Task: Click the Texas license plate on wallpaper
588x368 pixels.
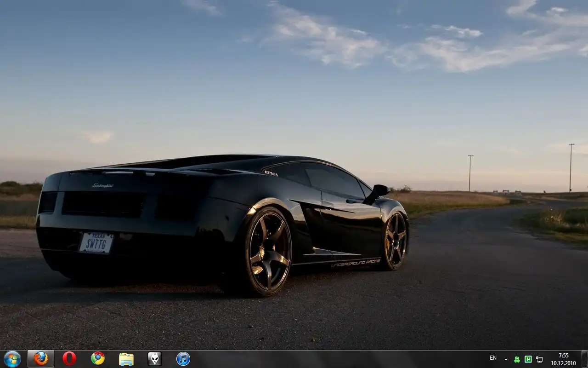Action: pyautogui.click(x=96, y=242)
